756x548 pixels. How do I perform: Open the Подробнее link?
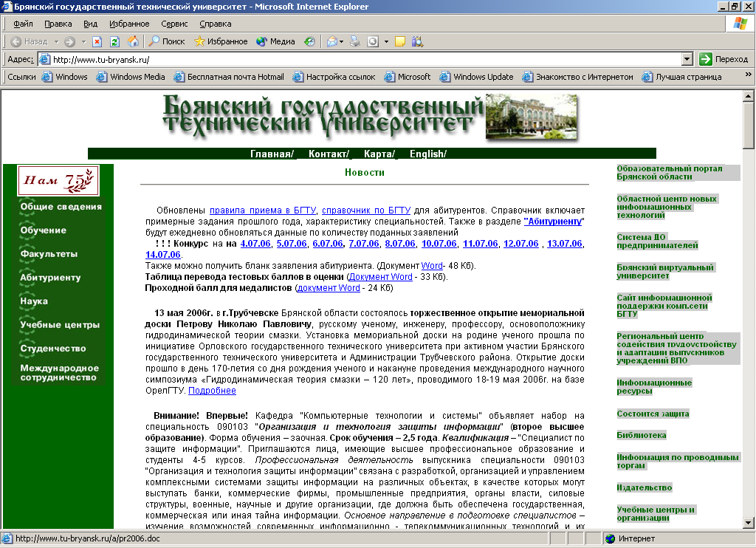point(212,391)
